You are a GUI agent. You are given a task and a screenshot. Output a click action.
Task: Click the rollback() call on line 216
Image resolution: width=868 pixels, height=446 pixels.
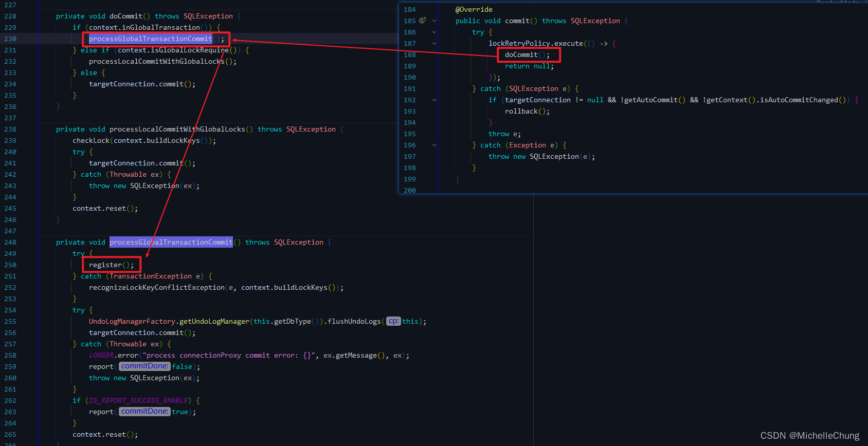527,112
